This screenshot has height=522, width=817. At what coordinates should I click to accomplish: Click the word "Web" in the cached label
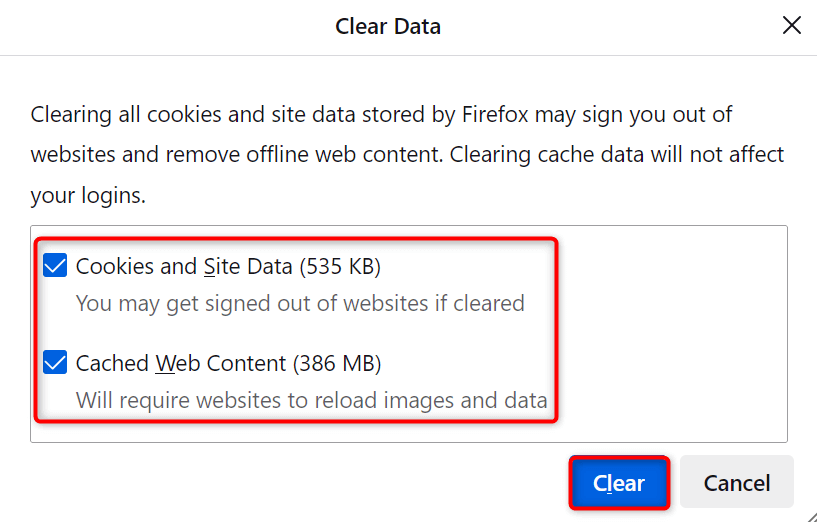point(171,363)
